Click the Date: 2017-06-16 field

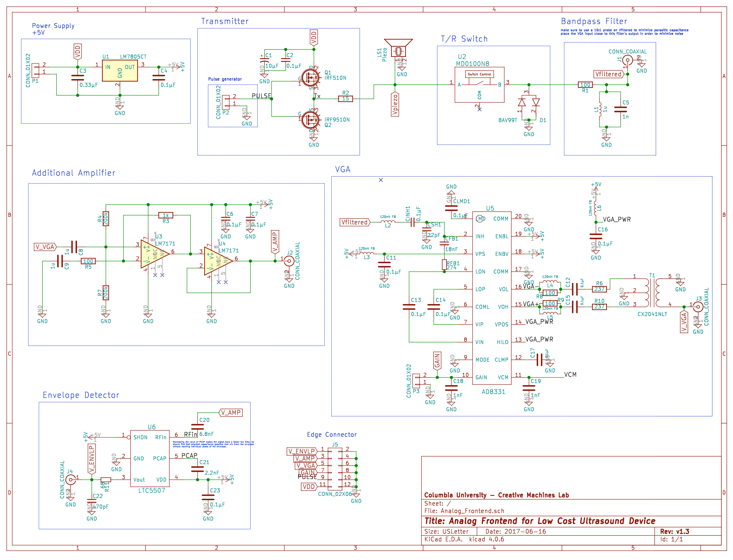click(x=516, y=531)
